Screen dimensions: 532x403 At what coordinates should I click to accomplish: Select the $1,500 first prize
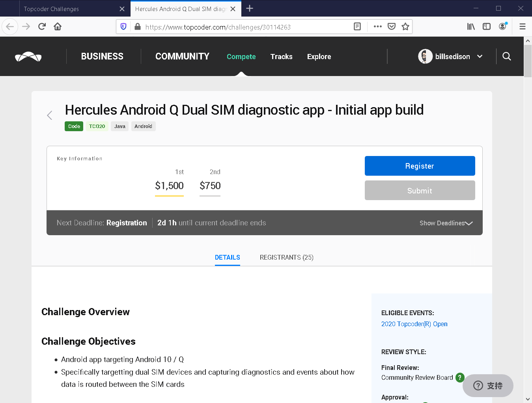pos(169,186)
